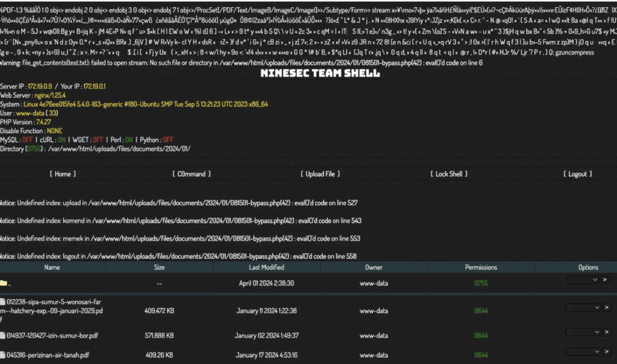Click the cURL ON status
The height and width of the screenshot is (364, 617).
(x=62, y=140)
